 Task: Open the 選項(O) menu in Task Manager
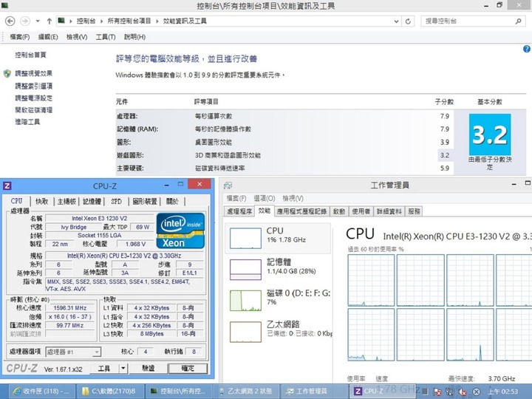(265, 198)
